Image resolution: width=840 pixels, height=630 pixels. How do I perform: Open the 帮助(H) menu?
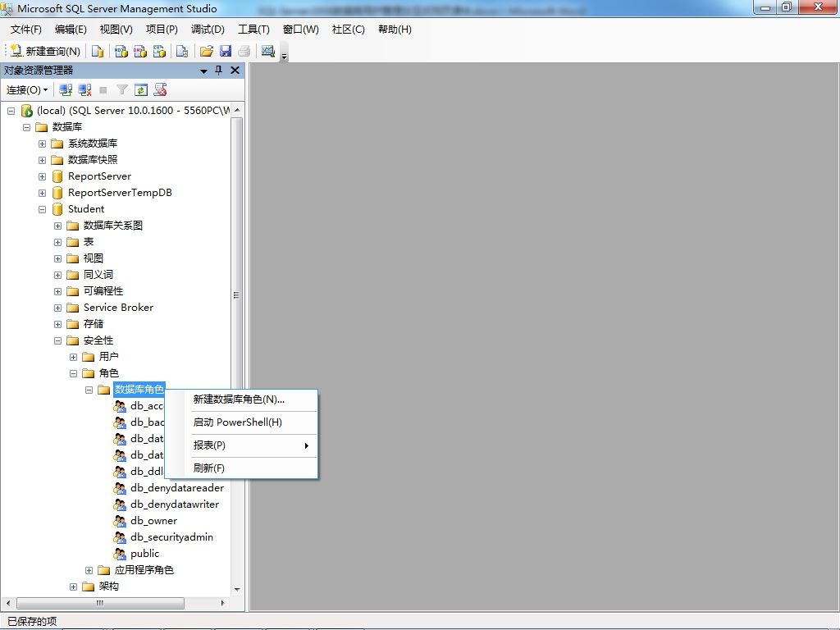coord(395,30)
